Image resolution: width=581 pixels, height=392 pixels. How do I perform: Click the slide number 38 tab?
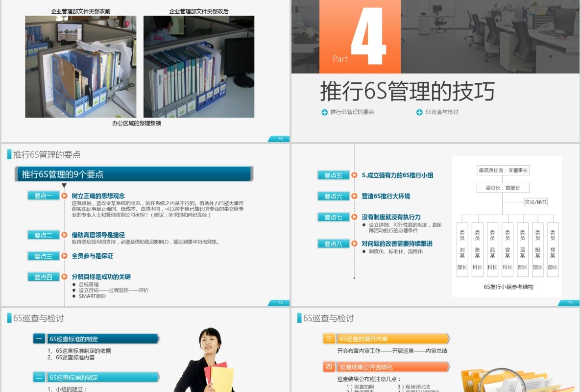pyautogui.click(x=279, y=303)
